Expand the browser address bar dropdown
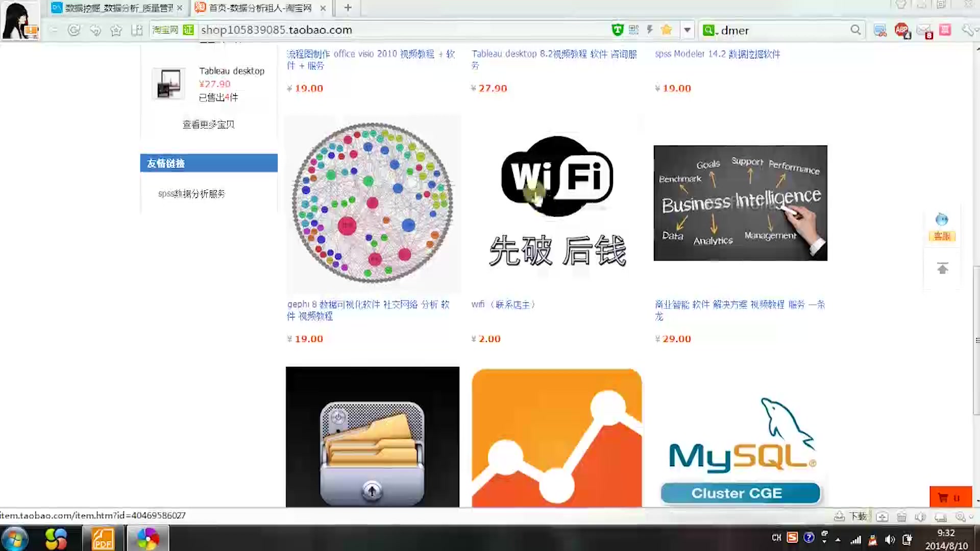Viewport: 980px width, 551px height. (687, 30)
